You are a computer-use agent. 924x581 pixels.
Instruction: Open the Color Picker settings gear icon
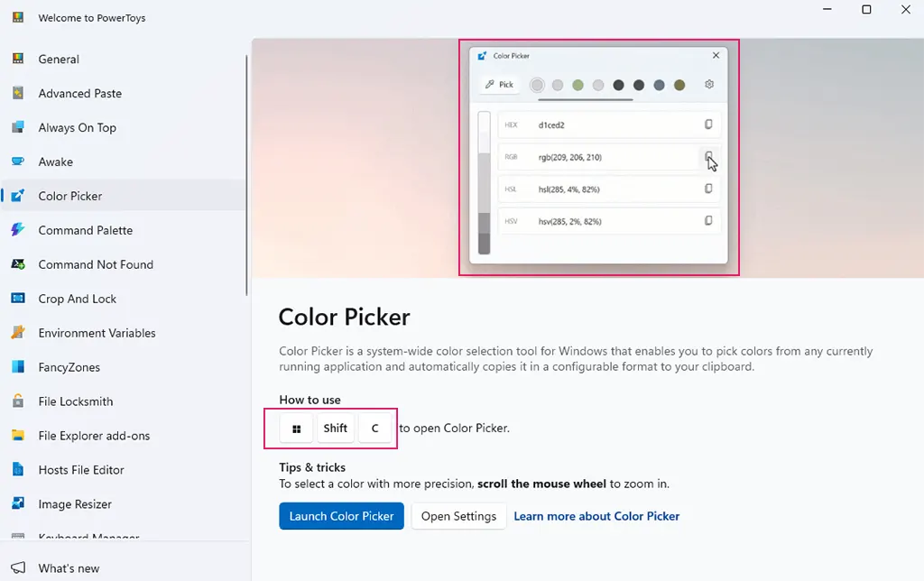pyautogui.click(x=709, y=85)
